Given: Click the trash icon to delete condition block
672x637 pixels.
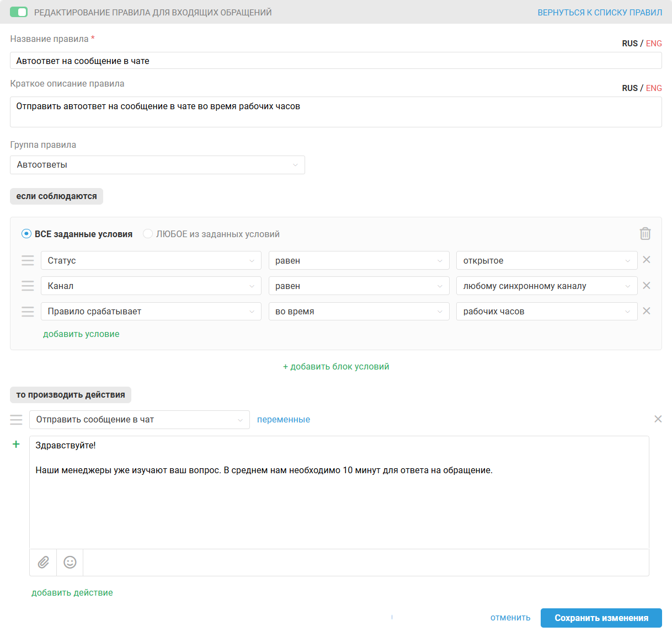Looking at the screenshot, I should [645, 234].
